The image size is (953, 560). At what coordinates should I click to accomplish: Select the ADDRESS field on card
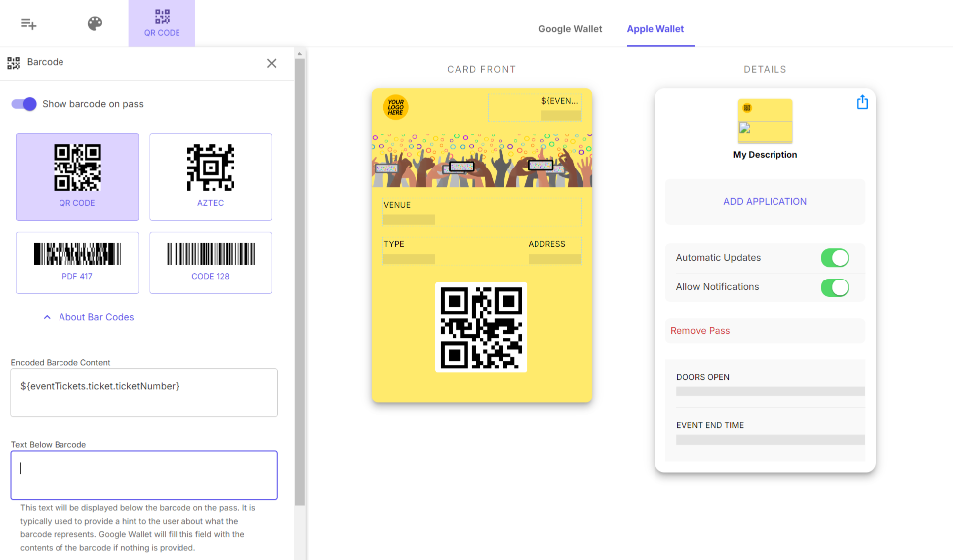555,251
